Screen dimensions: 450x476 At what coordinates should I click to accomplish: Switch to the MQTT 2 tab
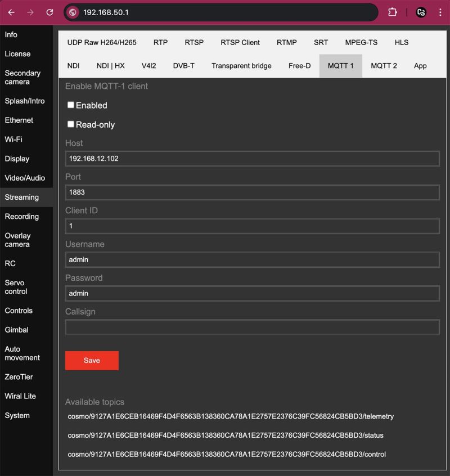[384, 66]
